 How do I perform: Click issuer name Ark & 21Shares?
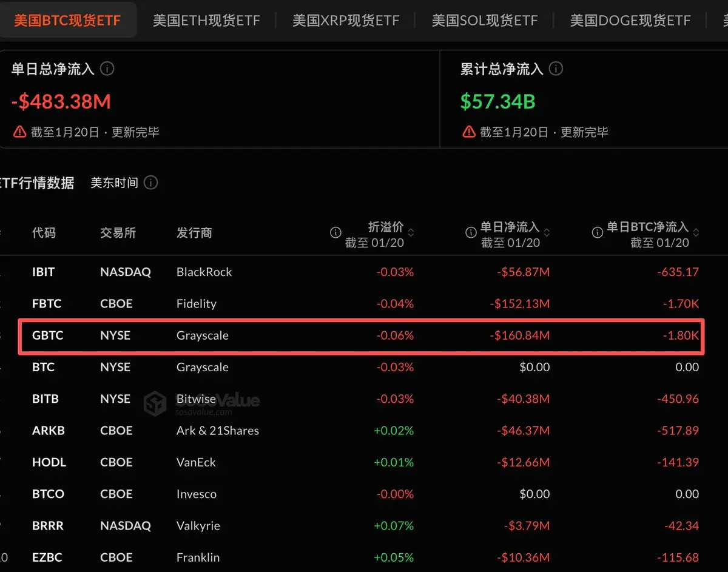coord(218,430)
